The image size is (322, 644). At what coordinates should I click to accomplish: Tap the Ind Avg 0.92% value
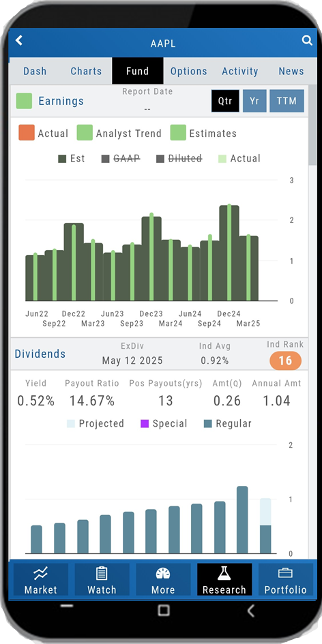pyautogui.click(x=215, y=361)
